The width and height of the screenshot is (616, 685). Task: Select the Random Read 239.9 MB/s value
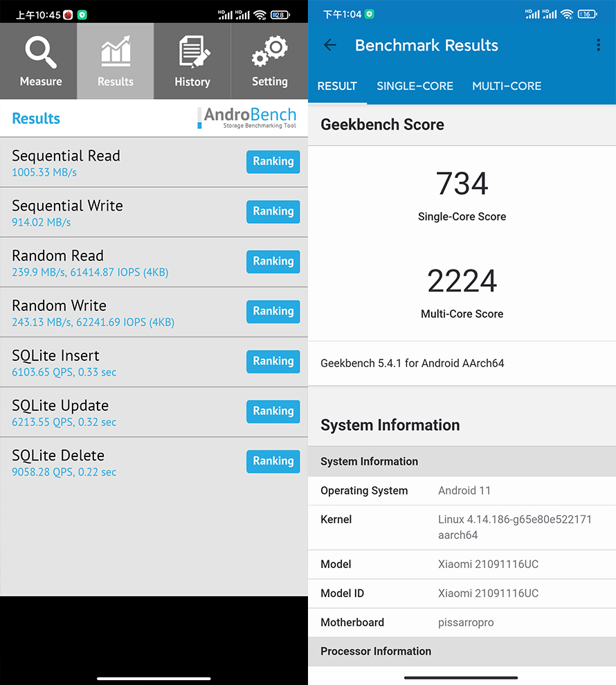tap(90, 272)
